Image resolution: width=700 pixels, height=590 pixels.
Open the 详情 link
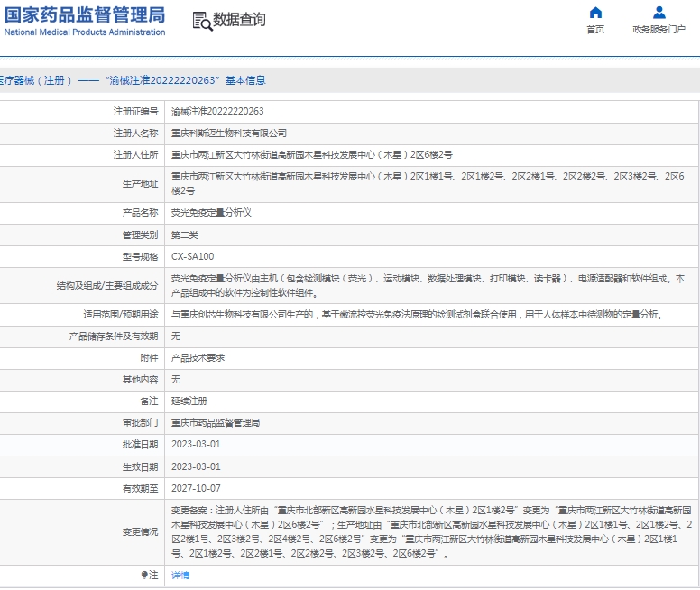pos(180,576)
